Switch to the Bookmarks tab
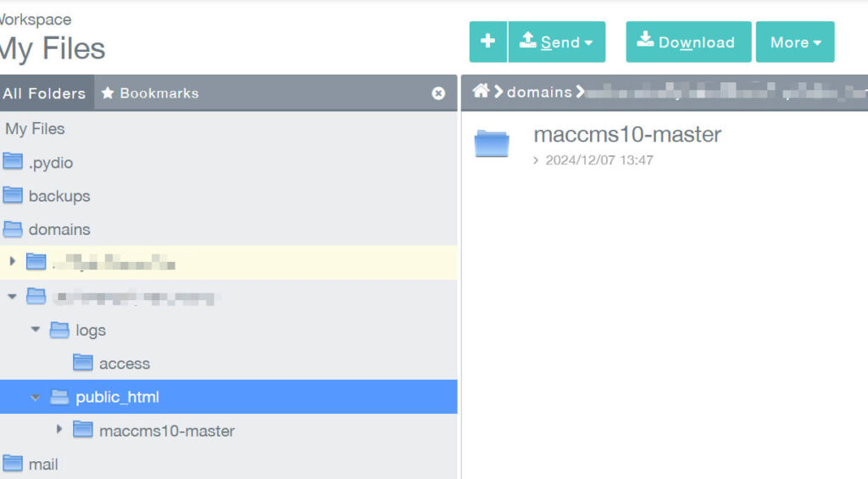Viewport: 868px width, 479px height. tap(150, 93)
